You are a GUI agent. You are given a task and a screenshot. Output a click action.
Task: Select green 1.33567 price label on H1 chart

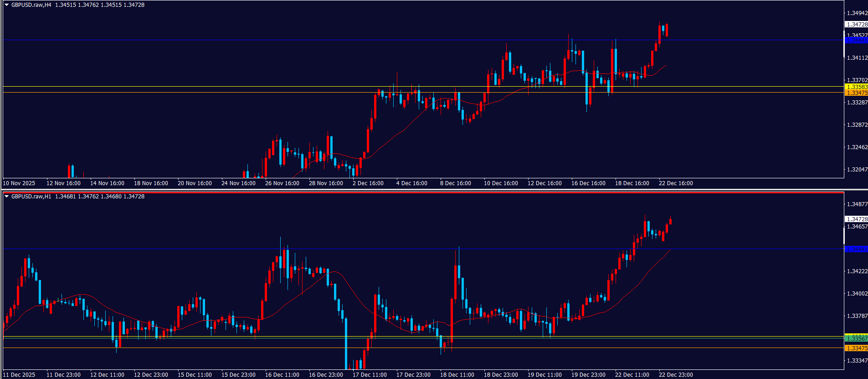coord(856,338)
